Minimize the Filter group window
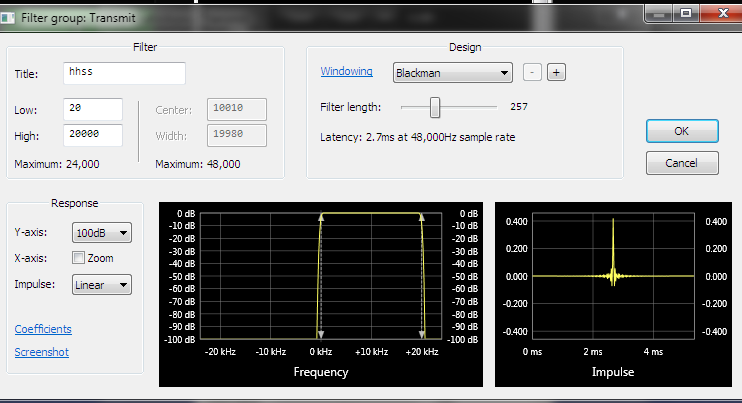Viewport: 742px width, 403px height. (x=659, y=14)
